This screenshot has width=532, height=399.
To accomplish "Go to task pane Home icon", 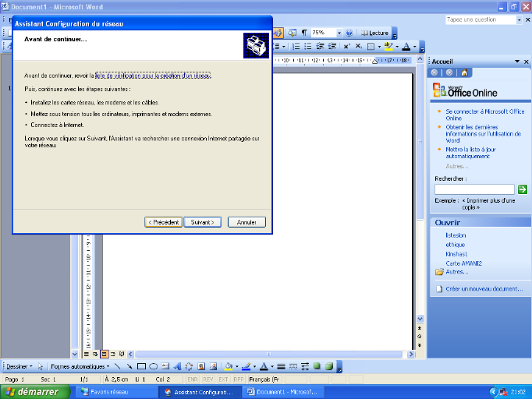I will click(x=464, y=72).
